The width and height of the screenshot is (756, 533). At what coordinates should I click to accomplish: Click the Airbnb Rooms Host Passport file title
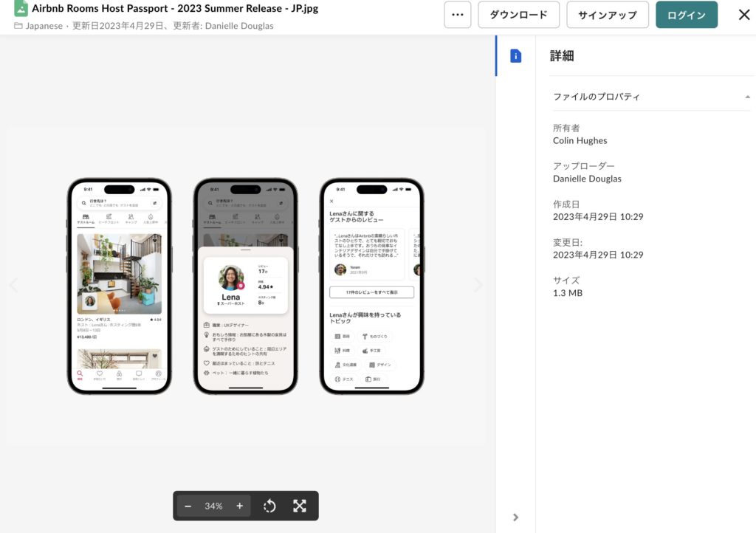tap(168, 10)
